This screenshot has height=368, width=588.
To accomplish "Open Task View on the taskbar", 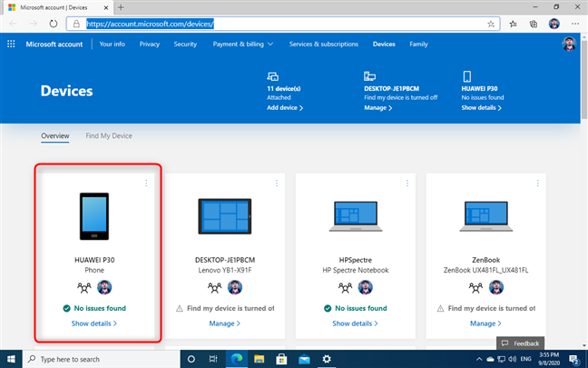I will point(213,359).
